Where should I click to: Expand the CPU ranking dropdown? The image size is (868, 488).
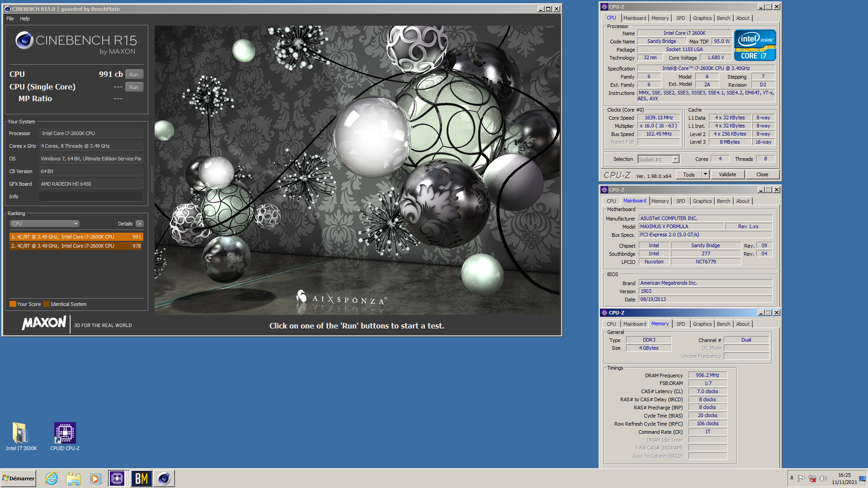click(45, 224)
